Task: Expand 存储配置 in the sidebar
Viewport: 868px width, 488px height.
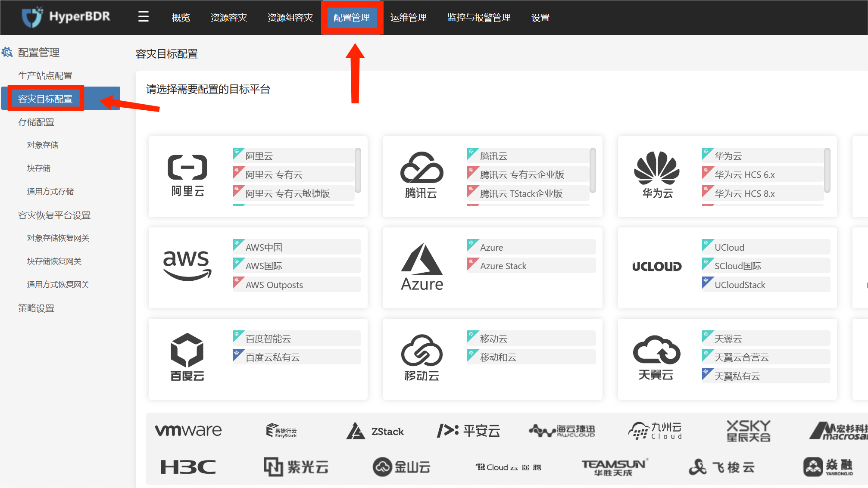Action: click(36, 122)
